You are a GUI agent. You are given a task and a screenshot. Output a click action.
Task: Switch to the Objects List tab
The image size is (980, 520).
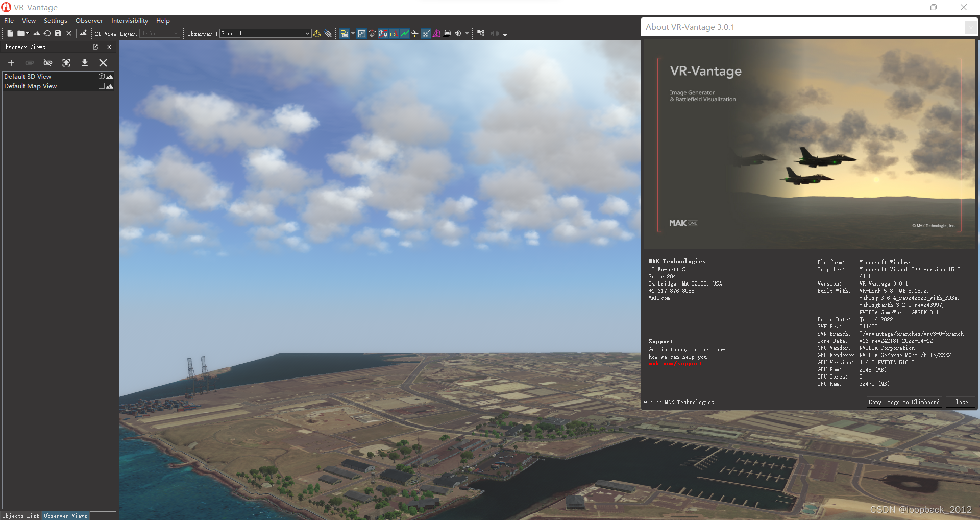pos(20,516)
